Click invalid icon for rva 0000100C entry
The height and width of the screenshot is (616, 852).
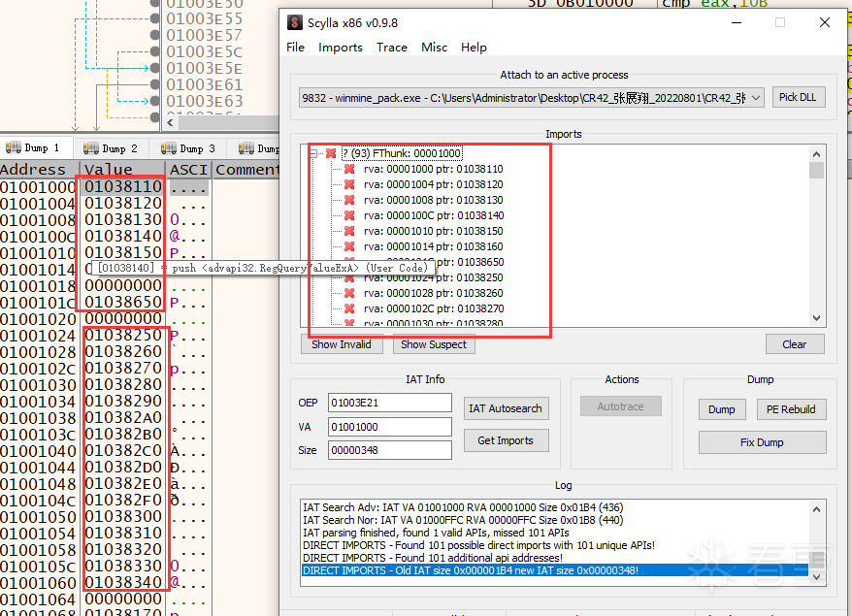[349, 215]
